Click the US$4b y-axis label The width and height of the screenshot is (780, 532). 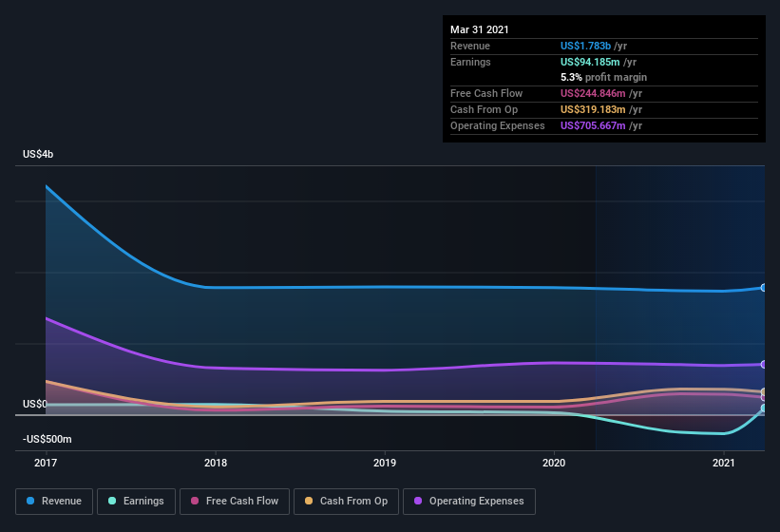38,154
